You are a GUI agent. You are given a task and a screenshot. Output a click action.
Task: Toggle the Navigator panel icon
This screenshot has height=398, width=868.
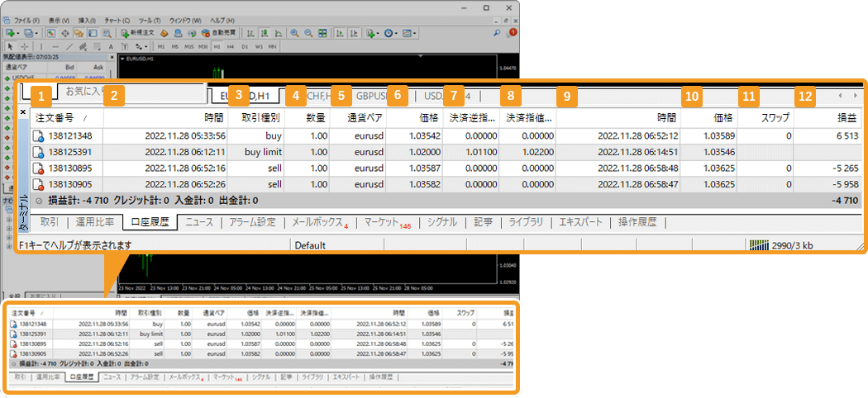pos(79,33)
